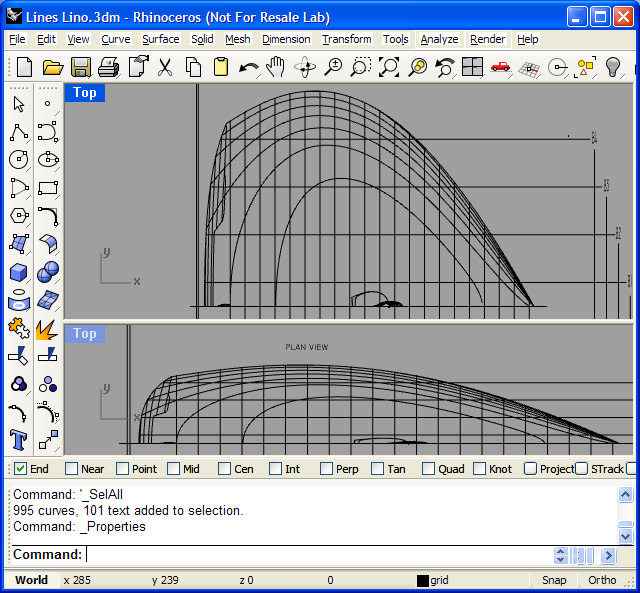640x593 pixels.
Task: Click the Undo View Change icon
Action: pos(444,67)
